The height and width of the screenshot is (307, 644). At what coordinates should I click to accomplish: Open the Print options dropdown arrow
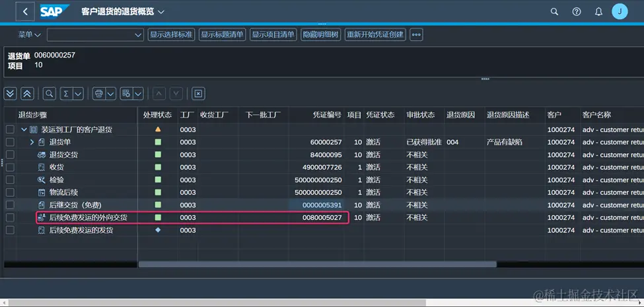pos(110,94)
